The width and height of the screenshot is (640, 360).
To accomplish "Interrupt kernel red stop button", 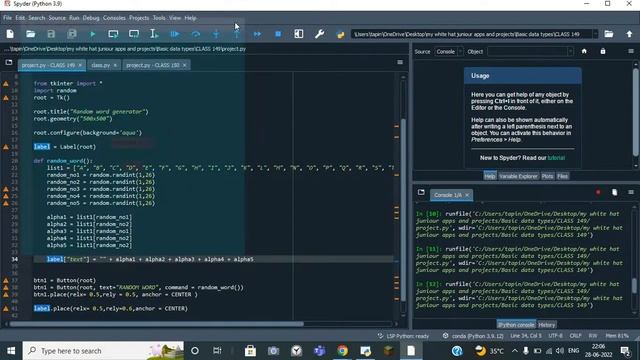I will coord(598,192).
